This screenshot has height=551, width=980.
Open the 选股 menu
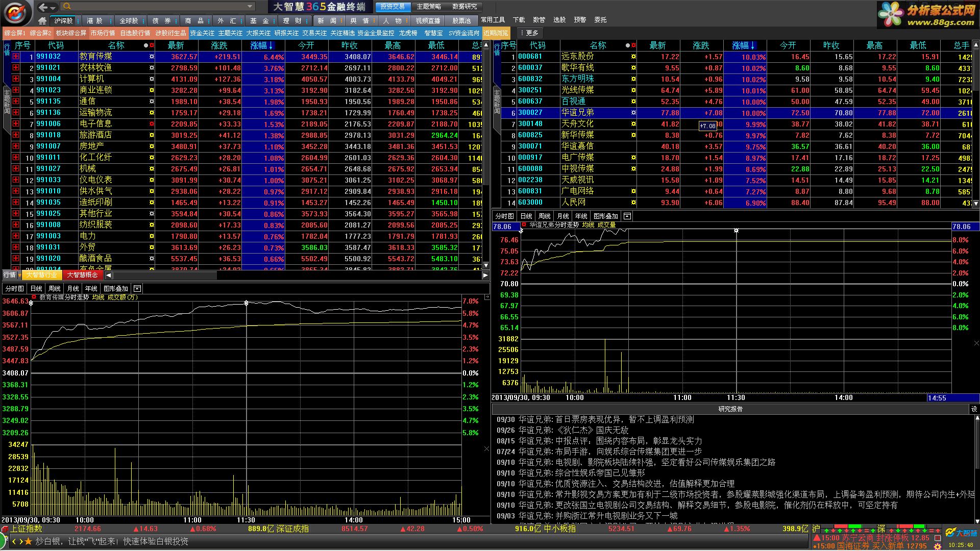pos(559,20)
